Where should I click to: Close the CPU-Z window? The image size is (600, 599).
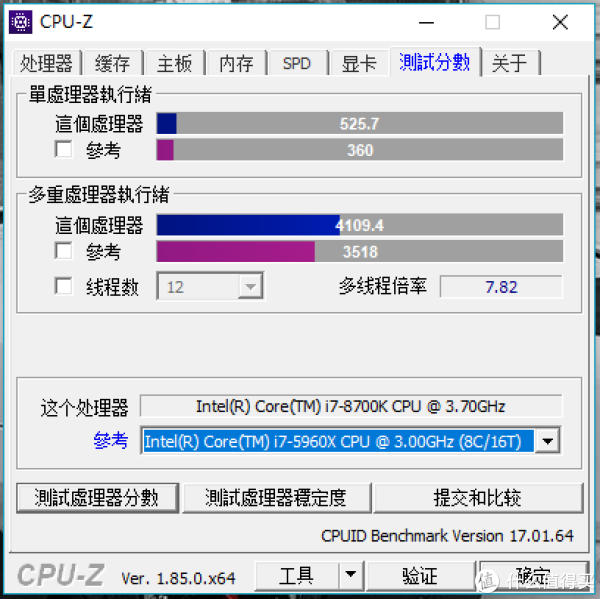coord(560,22)
